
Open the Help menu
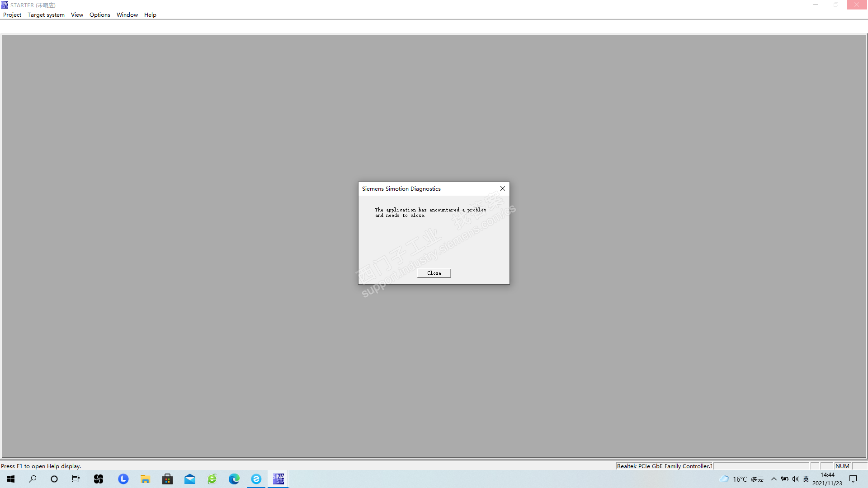coord(150,15)
